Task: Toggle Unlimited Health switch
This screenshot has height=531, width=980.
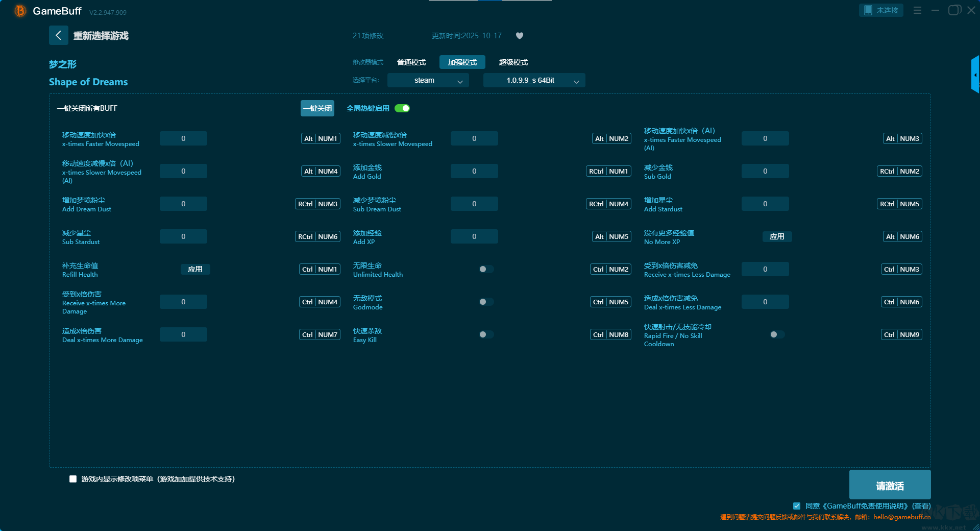Action: click(x=486, y=269)
